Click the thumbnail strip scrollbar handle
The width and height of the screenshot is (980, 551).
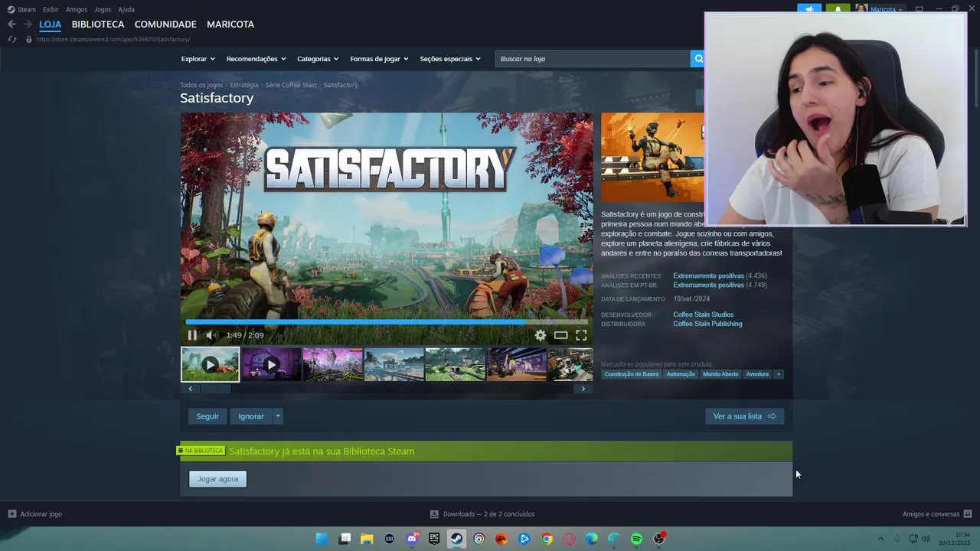(216, 389)
